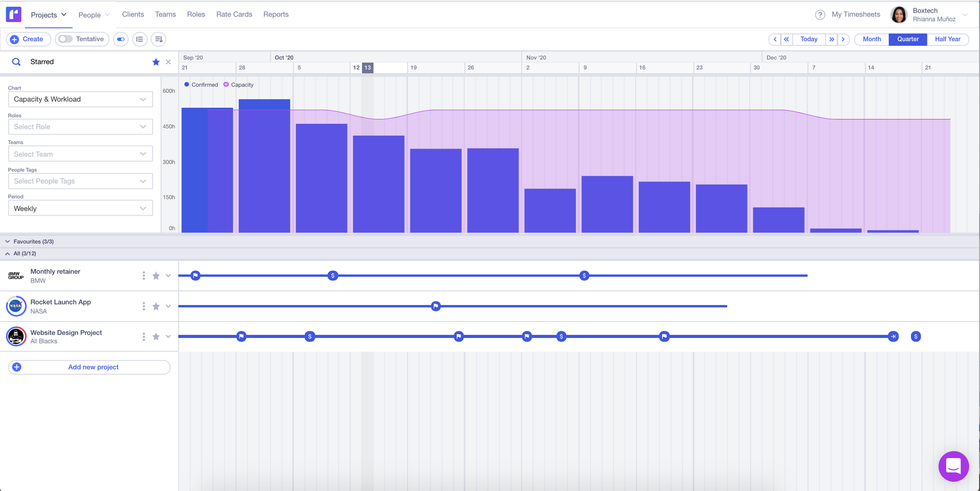Open the Chart dropdown set to Capacity & Workload
Image resolution: width=980 pixels, height=491 pixels.
[80, 99]
